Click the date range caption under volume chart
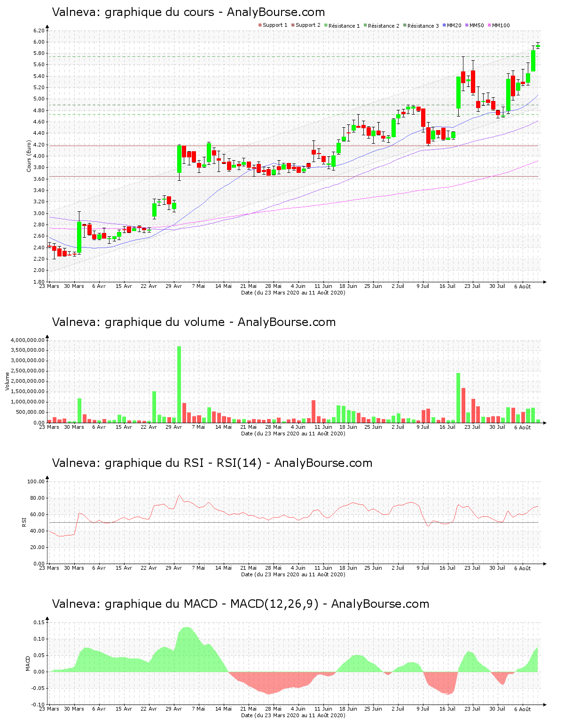Image resolution: width=564 pixels, height=728 pixels. (x=293, y=434)
